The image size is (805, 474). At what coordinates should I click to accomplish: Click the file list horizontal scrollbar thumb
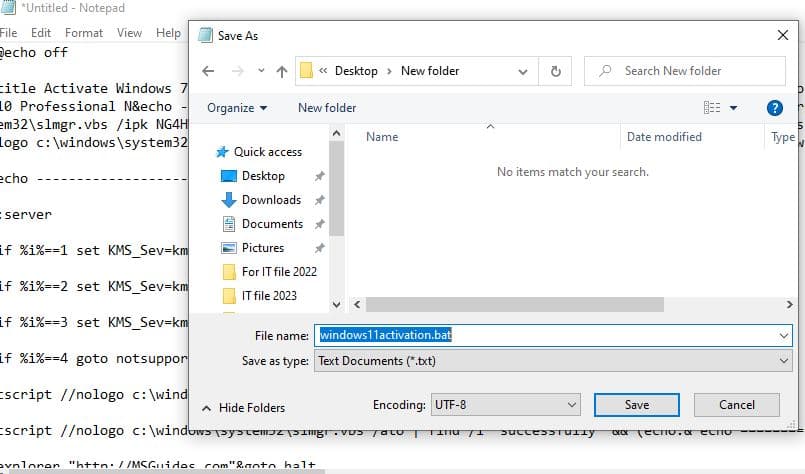(515, 305)
